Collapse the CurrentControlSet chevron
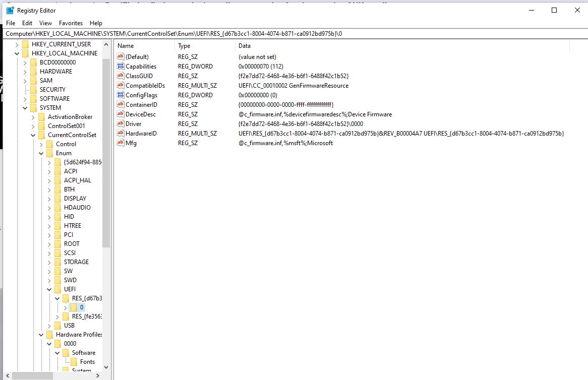This screenshot has height=380, width=588. 33,135
